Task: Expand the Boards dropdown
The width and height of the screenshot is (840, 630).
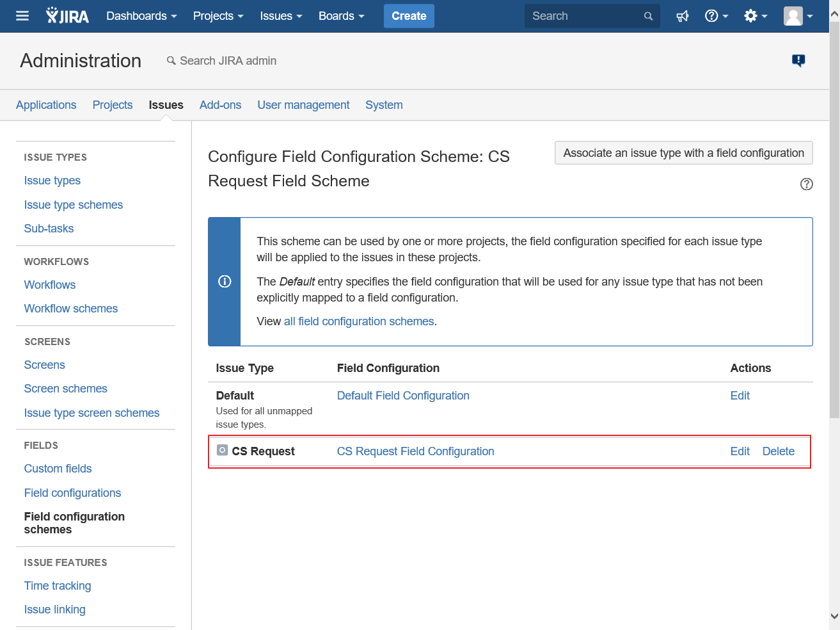Action: pos(342,16)
